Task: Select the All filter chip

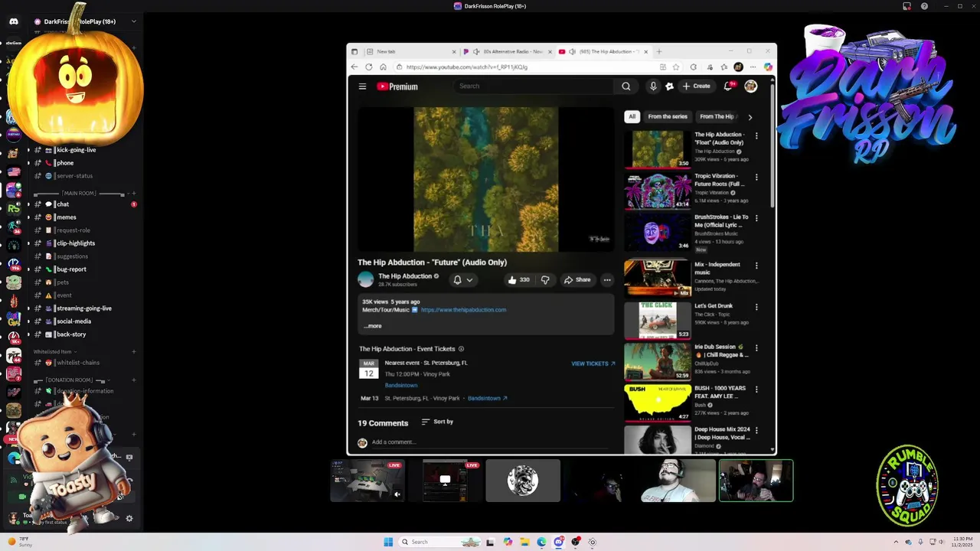Action: click(x=632, y=116)
